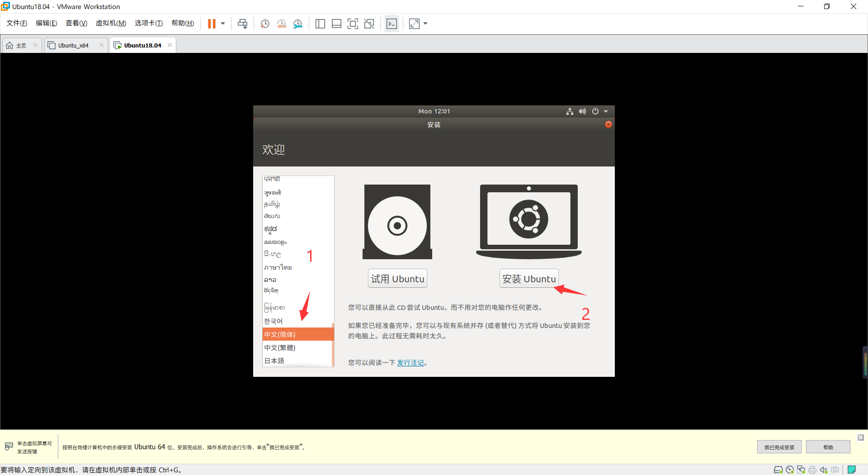Open the 虚拟机(M) menu
Image resolution: width=868 pixels, height=475 pixels.
click(111, 23)
